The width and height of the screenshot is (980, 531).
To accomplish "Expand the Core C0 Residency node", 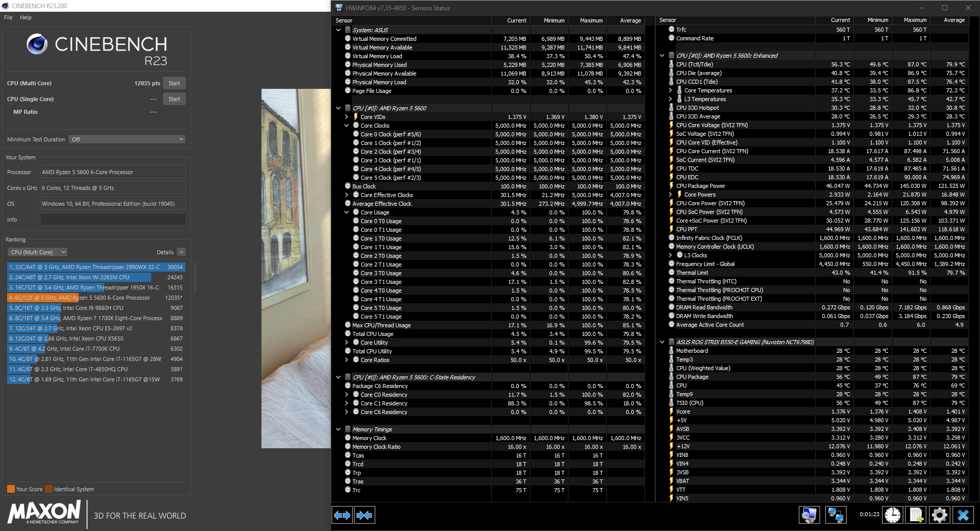I will [346, 395].
